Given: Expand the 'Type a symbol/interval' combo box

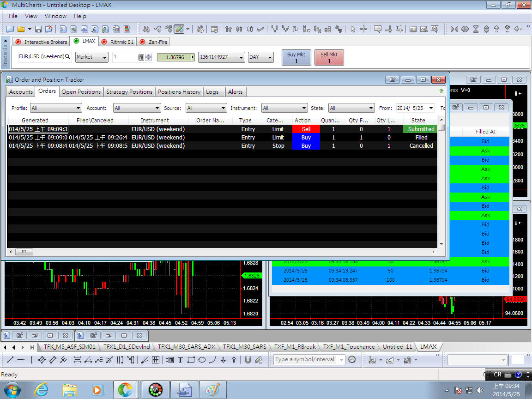Looking at the screenshot, I should 341,360.
